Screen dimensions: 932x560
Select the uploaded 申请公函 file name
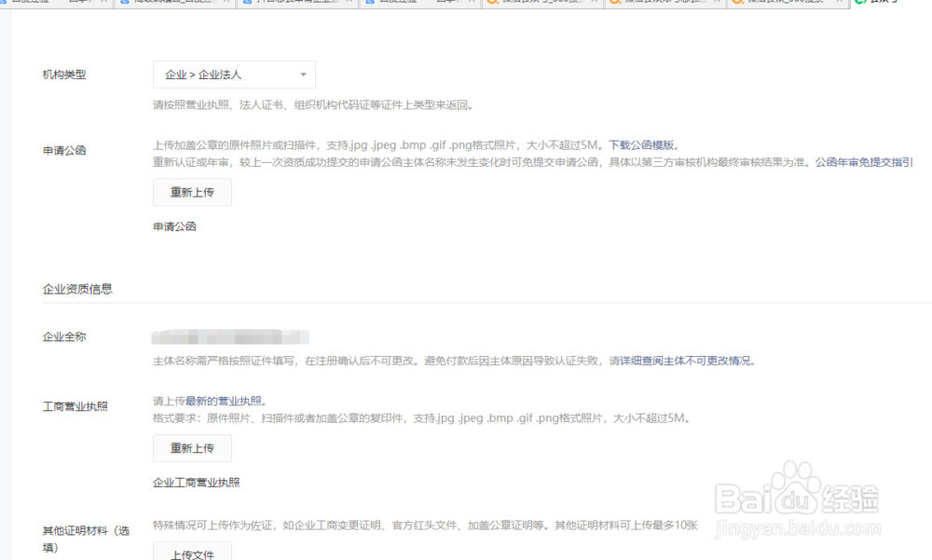(x=175, y=226)
